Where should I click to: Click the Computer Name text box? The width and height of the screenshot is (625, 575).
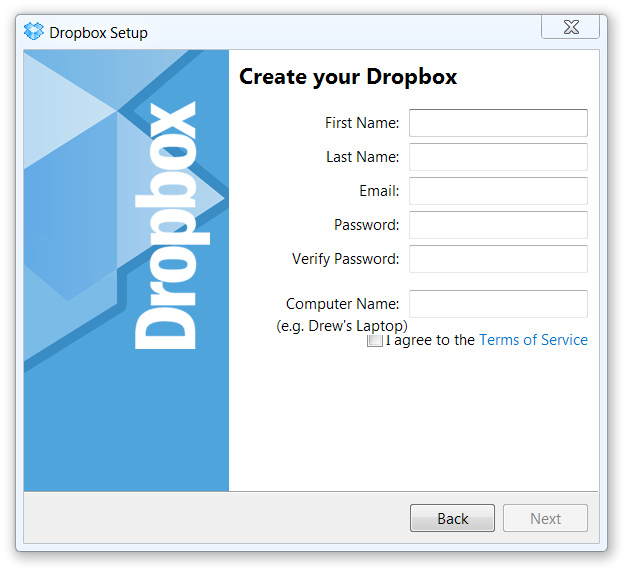tap(498, 304)
